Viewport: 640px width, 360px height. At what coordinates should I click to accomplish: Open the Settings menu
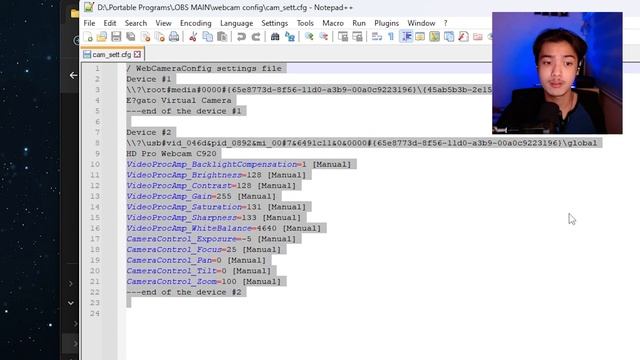click(275, 23)
